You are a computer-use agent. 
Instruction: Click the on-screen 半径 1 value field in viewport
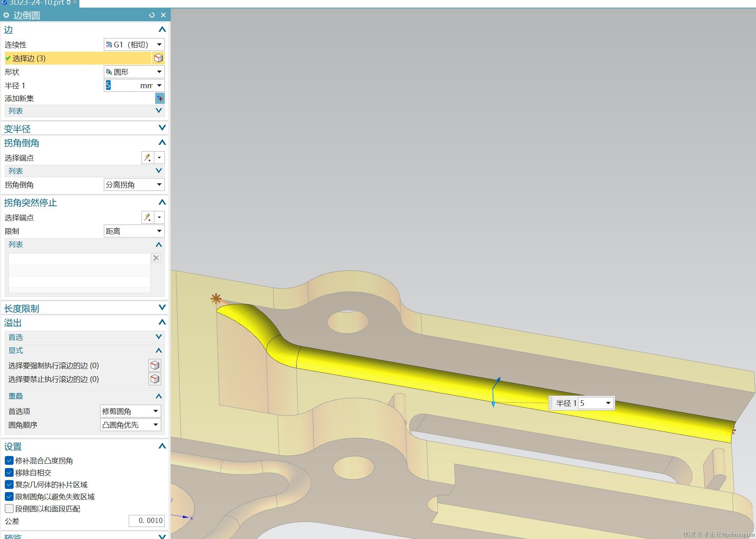(591, 403)
